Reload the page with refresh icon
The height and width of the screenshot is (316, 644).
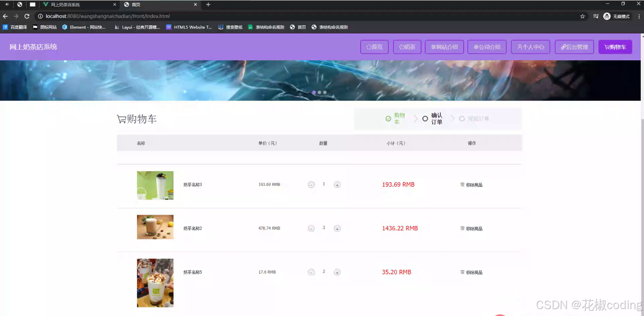pos(27,16)
